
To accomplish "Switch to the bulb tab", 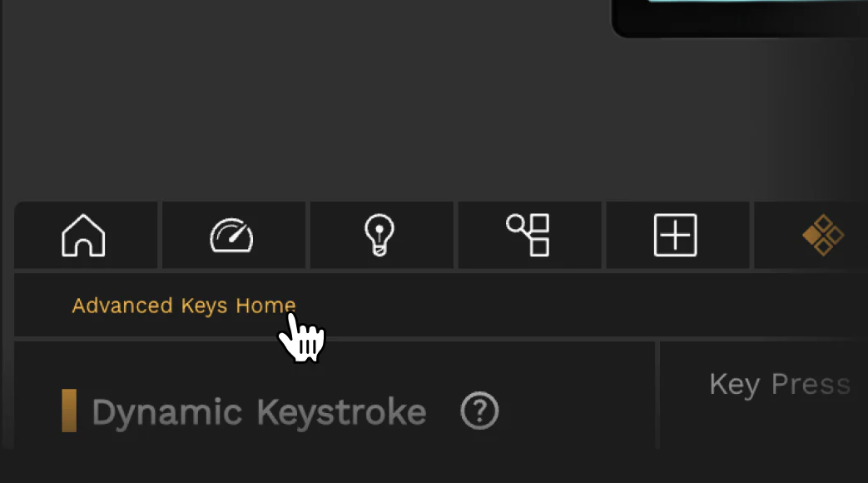I will [381, 236].
